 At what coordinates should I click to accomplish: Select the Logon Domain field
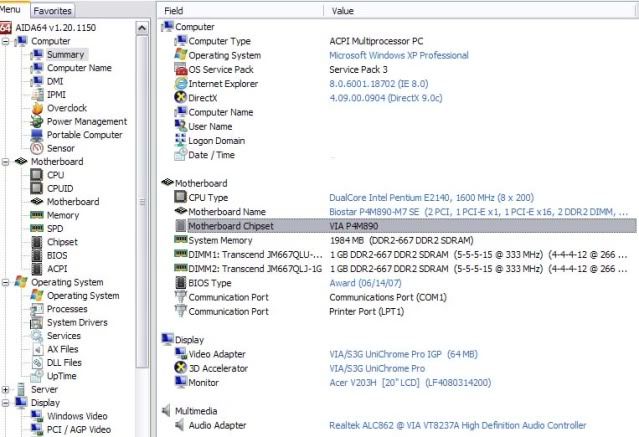pyautogui.click(x=216, y=141)
